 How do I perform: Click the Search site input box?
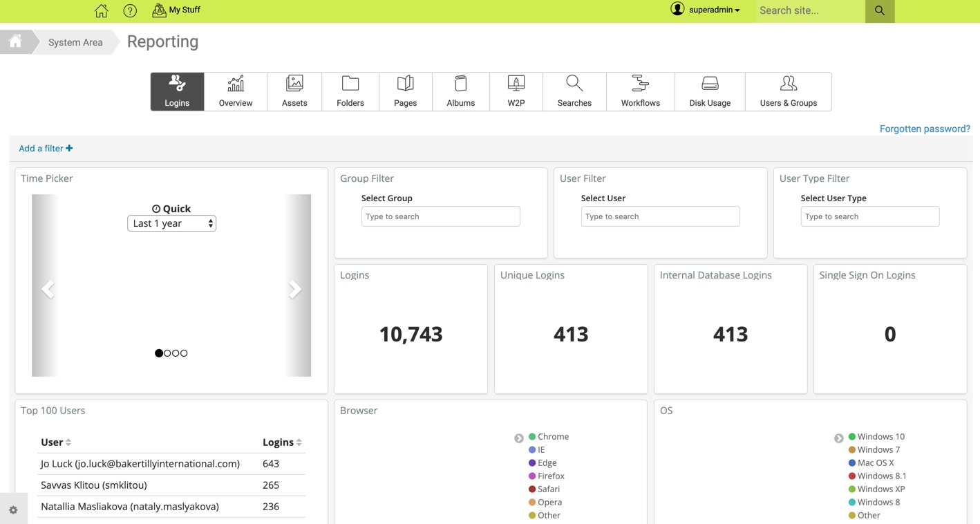tap(810, 11)
